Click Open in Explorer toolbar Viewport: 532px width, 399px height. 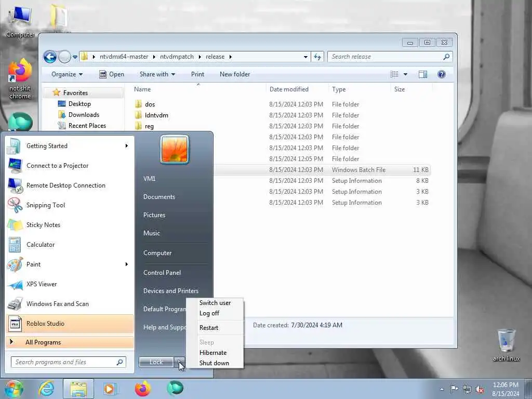click(x=112, y=74)
